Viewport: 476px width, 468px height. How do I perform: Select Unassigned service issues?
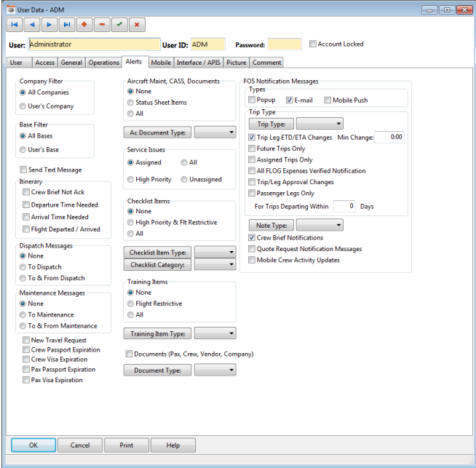pos(184,180)
